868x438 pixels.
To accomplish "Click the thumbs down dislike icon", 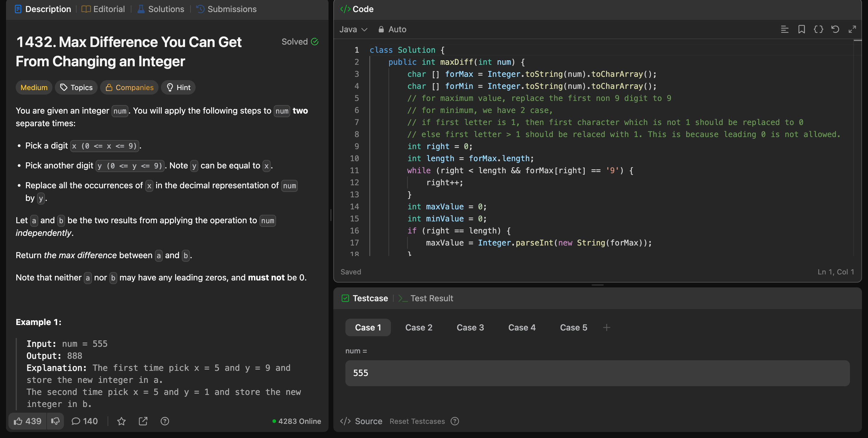I will 55,421.
